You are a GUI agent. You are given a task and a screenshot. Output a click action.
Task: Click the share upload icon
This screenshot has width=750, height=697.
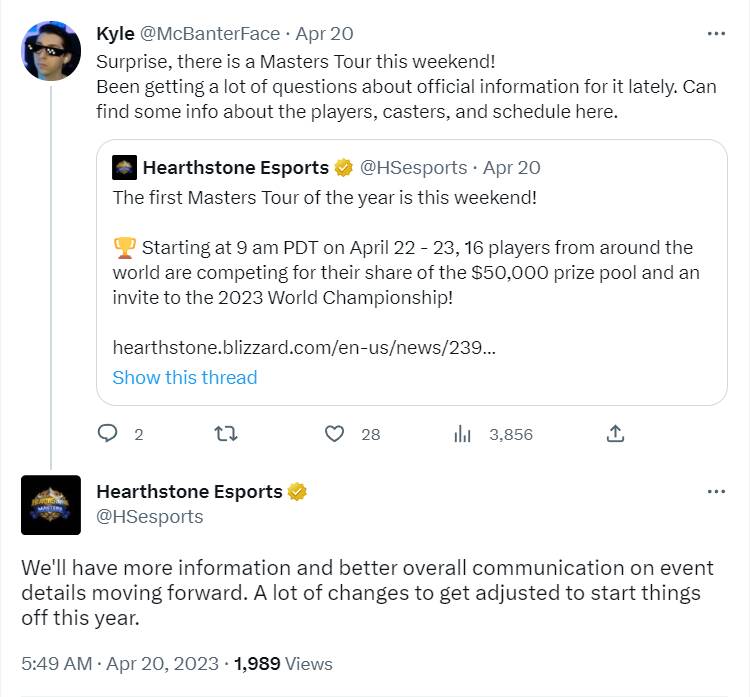click(616, 433)
